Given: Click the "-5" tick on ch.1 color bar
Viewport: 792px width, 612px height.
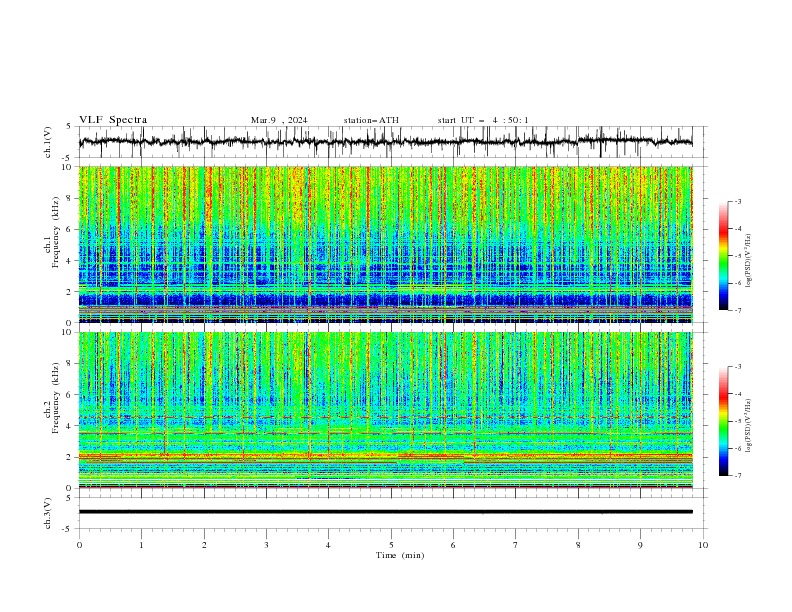Looking at the screenshot, I should pyautogui.click(x=737, y=256).
